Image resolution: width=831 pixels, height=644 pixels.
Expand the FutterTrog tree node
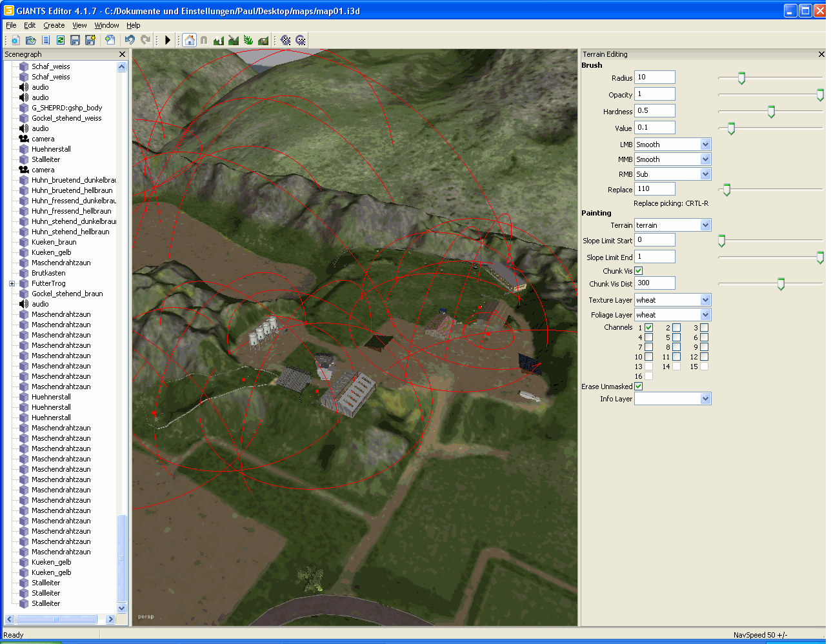[12, 283]
